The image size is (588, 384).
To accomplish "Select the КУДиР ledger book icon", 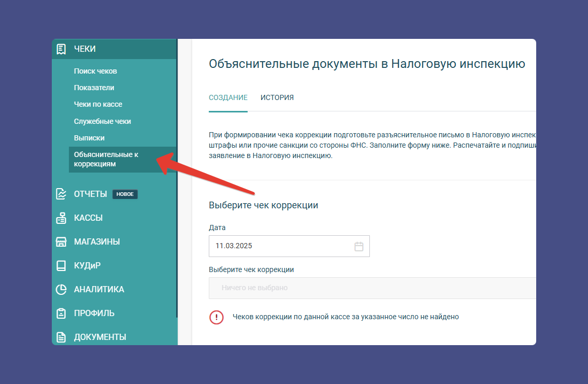I will [62, 265].
